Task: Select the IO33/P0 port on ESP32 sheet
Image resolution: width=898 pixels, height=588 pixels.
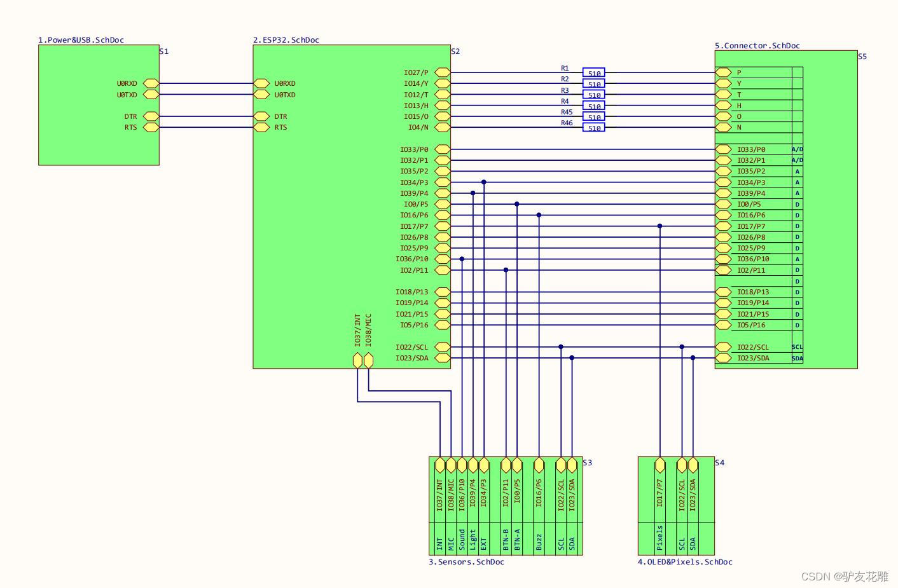Action: point(443,149)
